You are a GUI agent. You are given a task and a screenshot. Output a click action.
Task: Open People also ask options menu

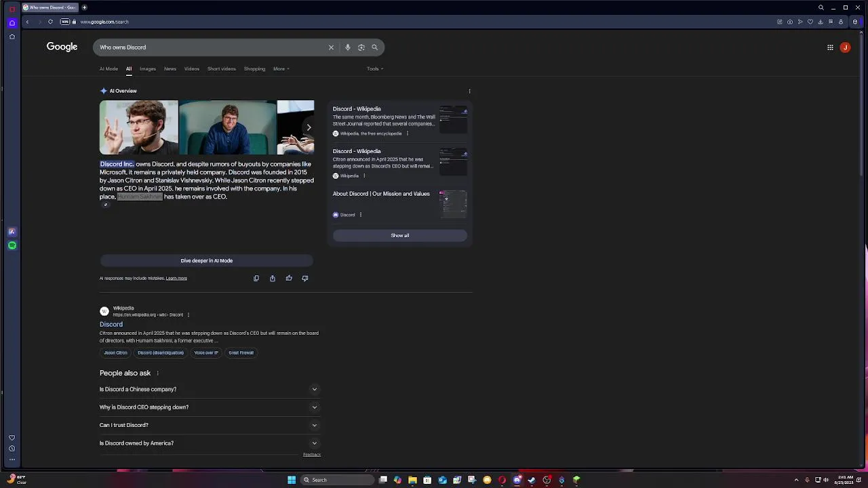point(158,373)
